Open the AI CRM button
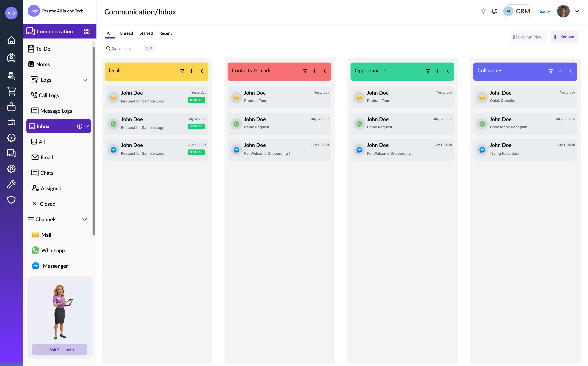Screen dimensions: 588x366 (517, 11)
